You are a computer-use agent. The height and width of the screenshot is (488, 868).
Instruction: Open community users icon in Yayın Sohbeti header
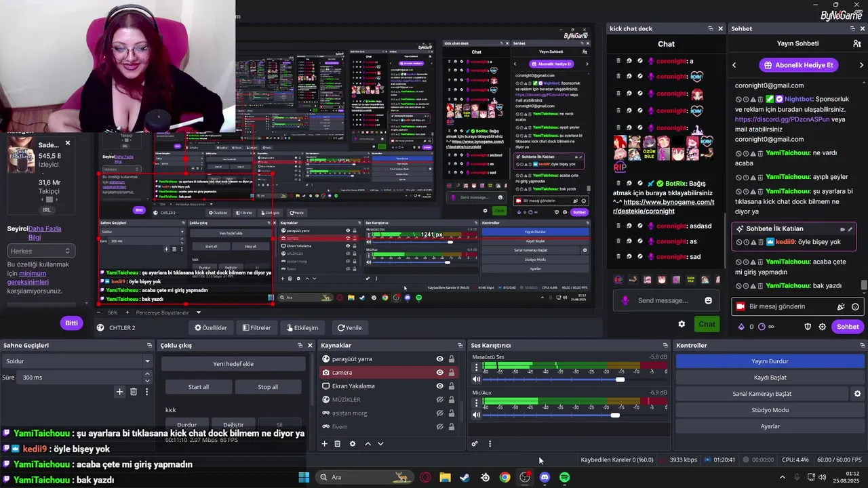pos(857,43)
